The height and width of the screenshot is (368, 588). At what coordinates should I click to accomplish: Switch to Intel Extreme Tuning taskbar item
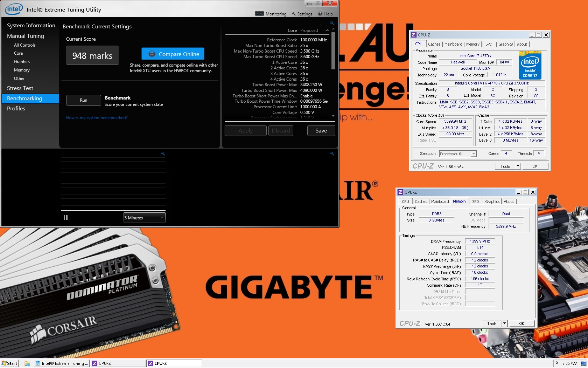tap(61, 363)
